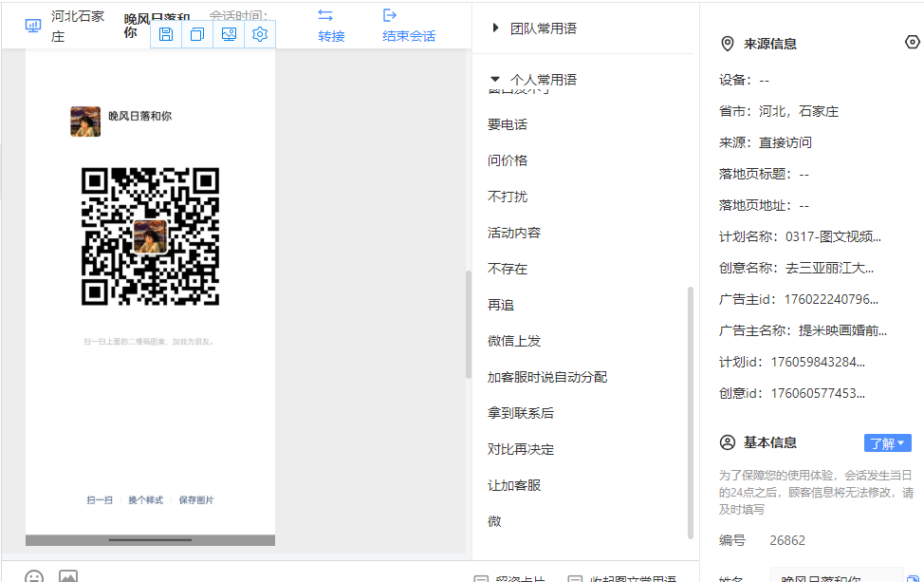924x582 pixels.
Task: Select the phrase 让加客服
Action: (514, 485)
